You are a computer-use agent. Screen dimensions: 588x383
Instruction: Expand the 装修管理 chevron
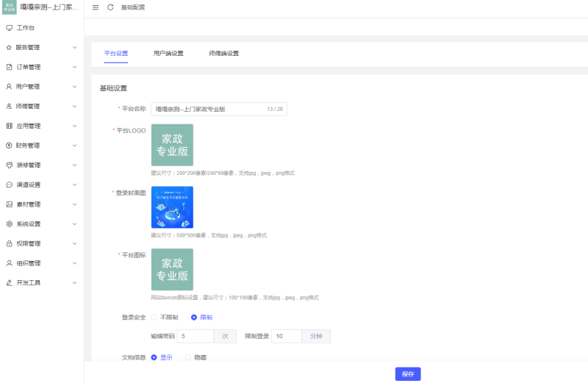[75, 165]
